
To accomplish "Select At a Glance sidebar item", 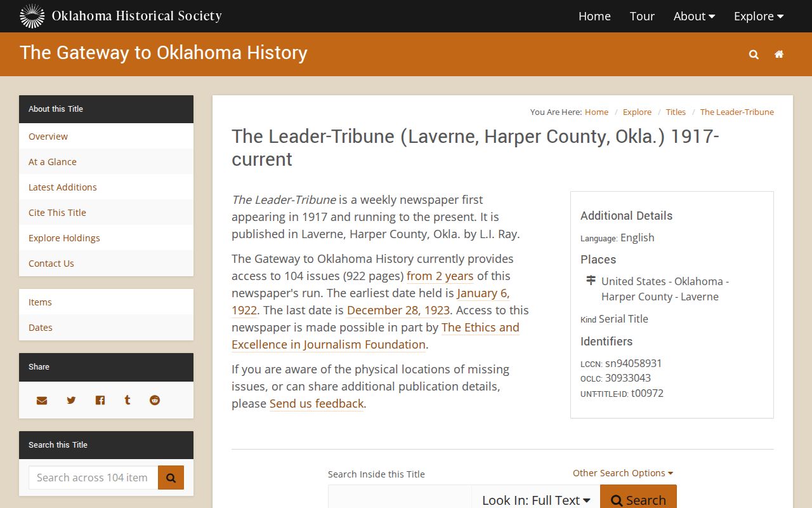I will [106, 162].
